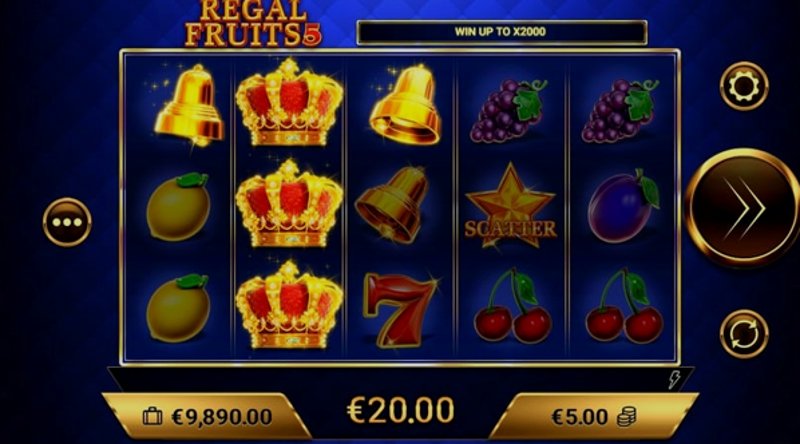This screenshot has height=444, width=800.
Task: Open the three-dots menu button
Action: pos(67,222)
